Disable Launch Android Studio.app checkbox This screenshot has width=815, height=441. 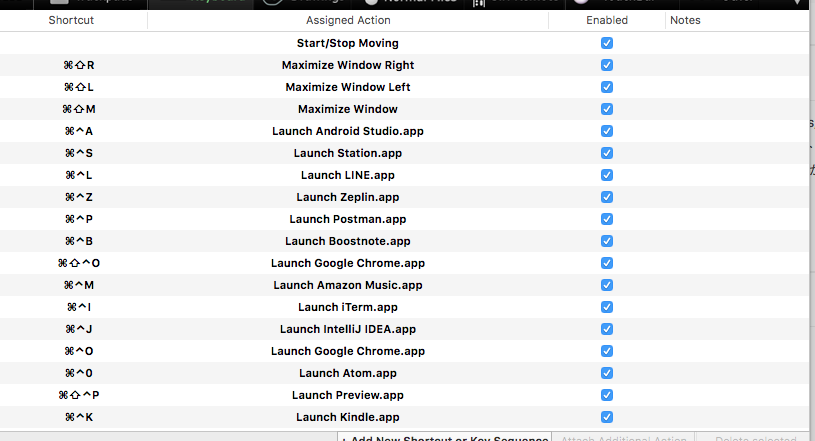click(607, 131)
